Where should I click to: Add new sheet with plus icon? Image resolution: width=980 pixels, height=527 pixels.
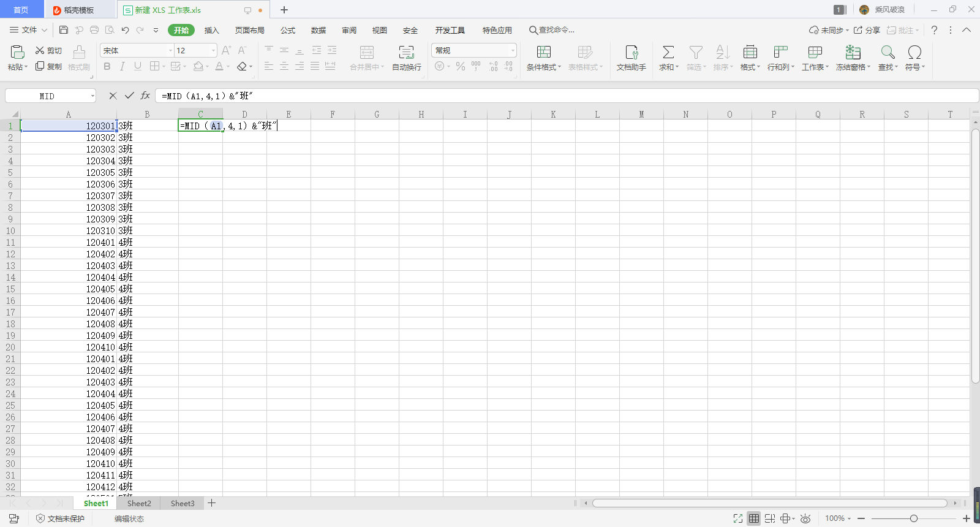(211, 503)
